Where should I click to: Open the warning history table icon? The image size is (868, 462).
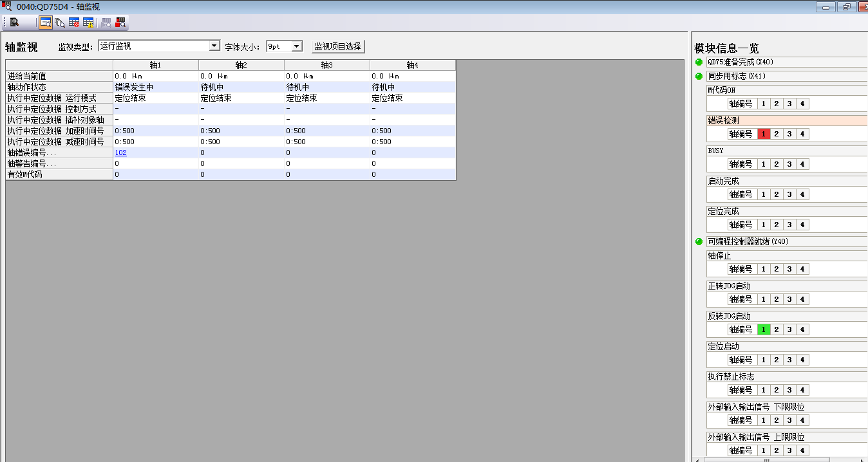(x=88, y=23)
